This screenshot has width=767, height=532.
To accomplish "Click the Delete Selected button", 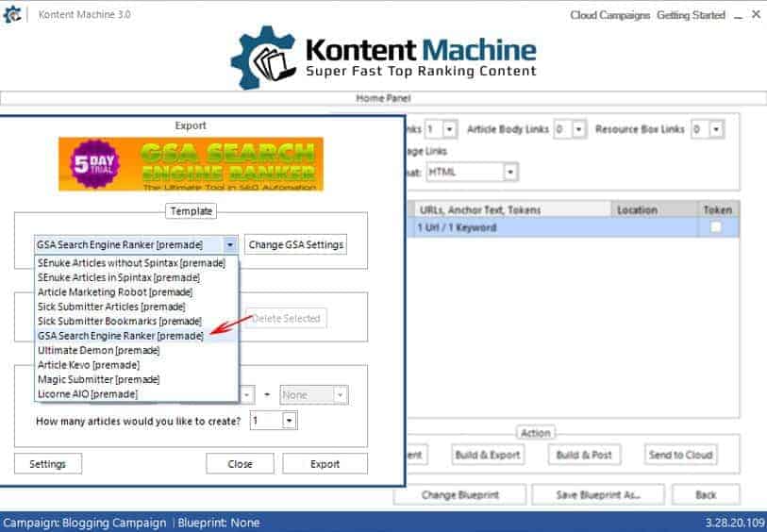I will [287, 318].
